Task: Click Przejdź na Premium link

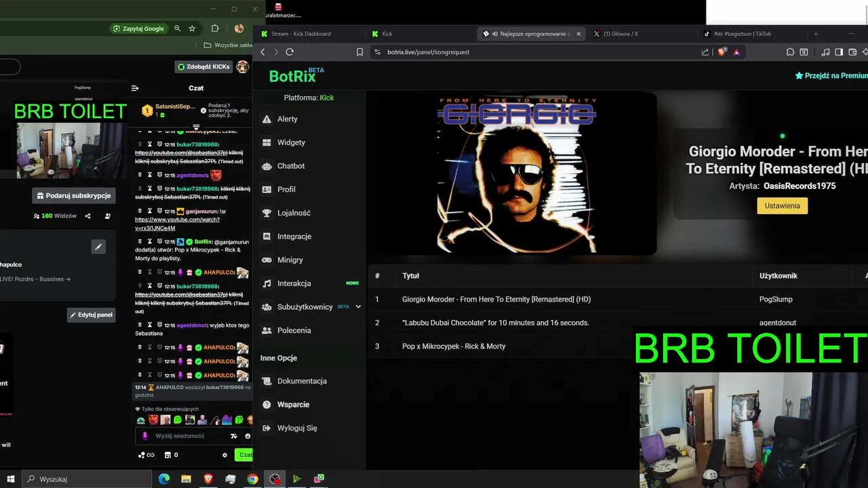Action: (831, 76)
